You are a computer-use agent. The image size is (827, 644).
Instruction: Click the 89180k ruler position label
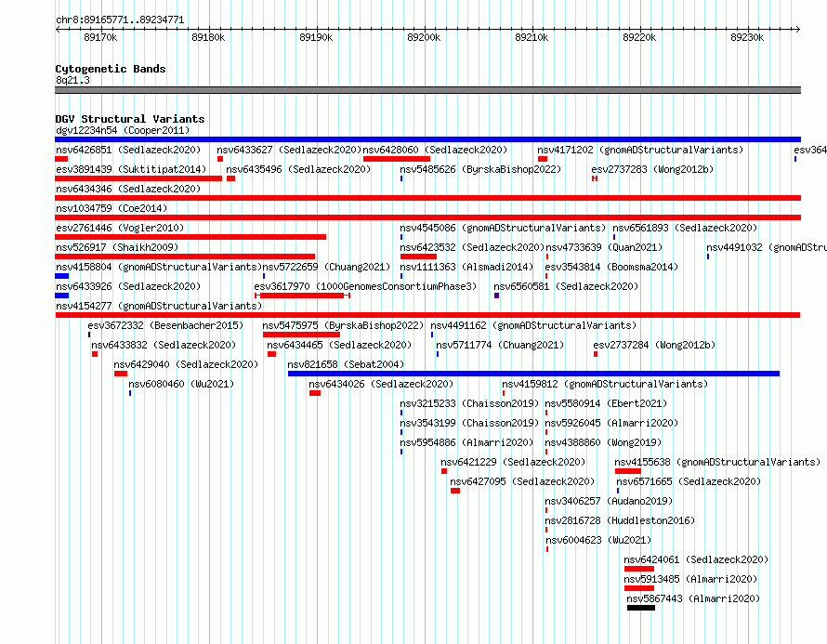tap(208, 37)
